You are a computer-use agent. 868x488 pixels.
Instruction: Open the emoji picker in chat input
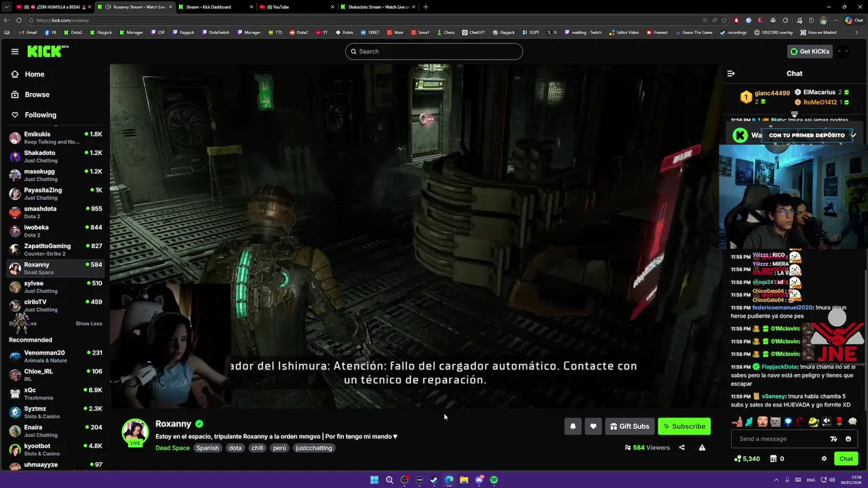[848, 439]
